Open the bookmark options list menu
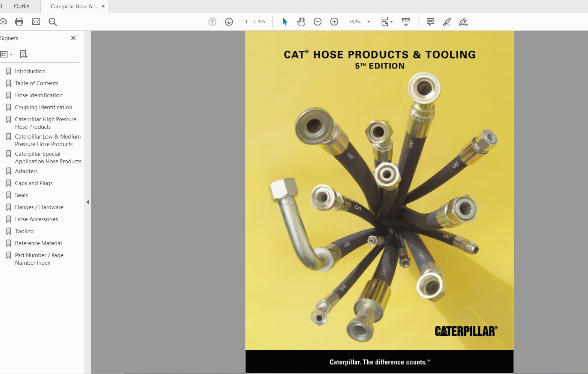Image resolution: width=588 pixels, height=374 pixels. [6, 54]
